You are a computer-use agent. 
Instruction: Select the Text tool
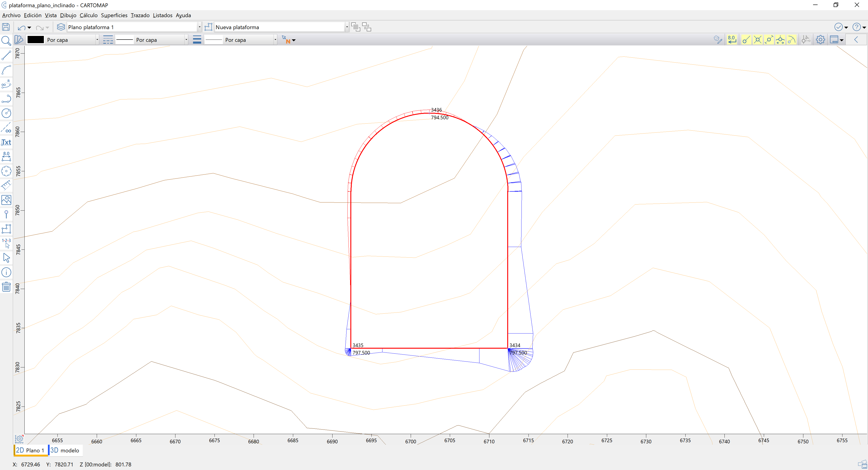click(x=6, y=142)
